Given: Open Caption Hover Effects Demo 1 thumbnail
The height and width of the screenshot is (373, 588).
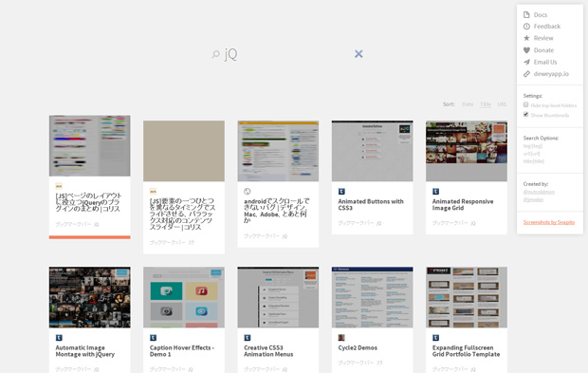Looking at the screenshot, I should [x=184, y=297].
